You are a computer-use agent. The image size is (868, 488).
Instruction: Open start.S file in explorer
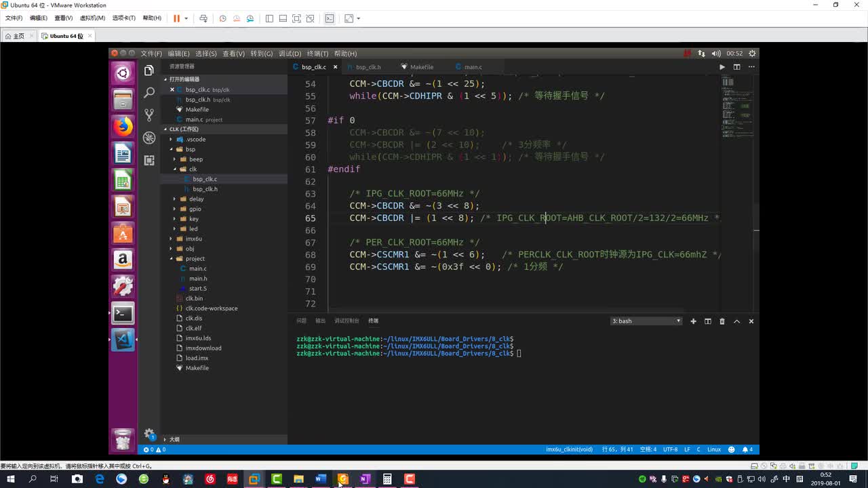coord(198,288)
